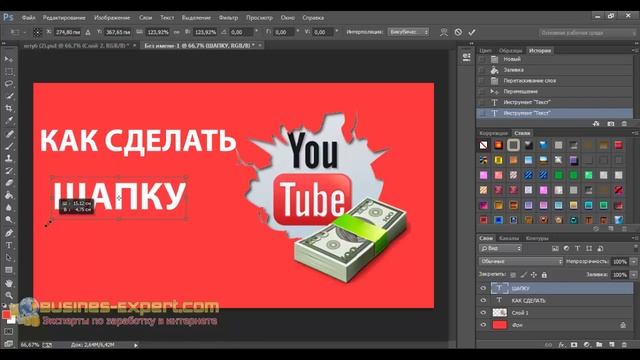Screen dimensions: 640x360
Task: Click the foreground color swatch in toolbox
Action: 6,315
